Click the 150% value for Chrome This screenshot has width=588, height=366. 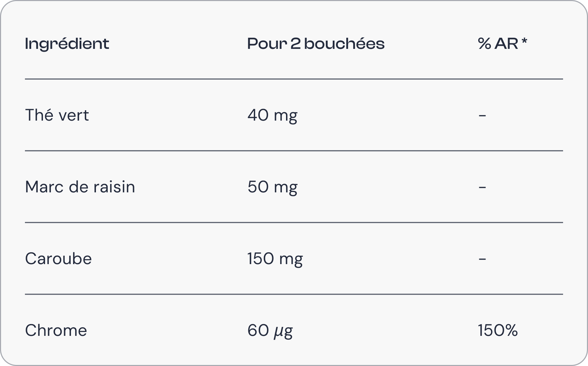click(498, 330)
